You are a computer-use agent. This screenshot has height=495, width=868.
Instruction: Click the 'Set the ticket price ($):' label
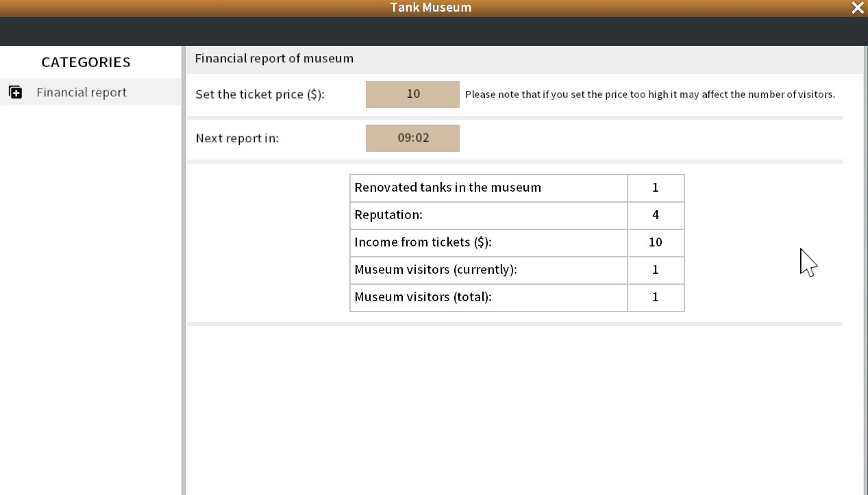click(260, 94)
